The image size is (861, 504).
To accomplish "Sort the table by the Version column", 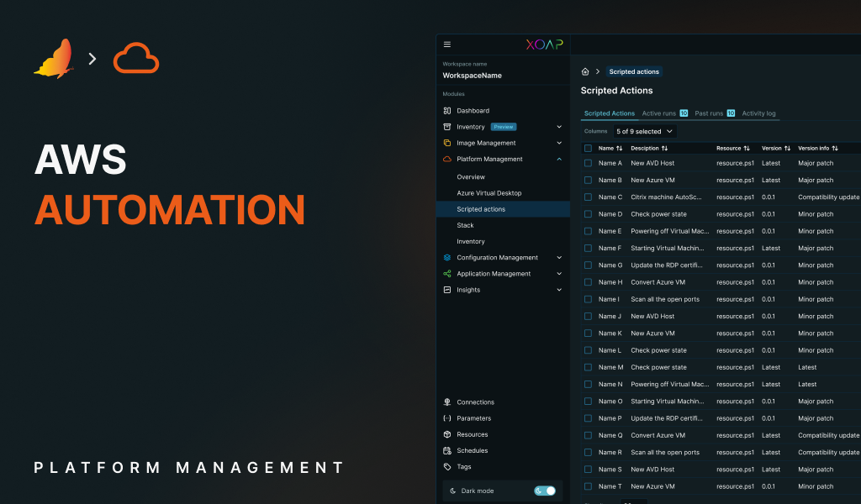I will pyautogui.click(x=774, y=148).
